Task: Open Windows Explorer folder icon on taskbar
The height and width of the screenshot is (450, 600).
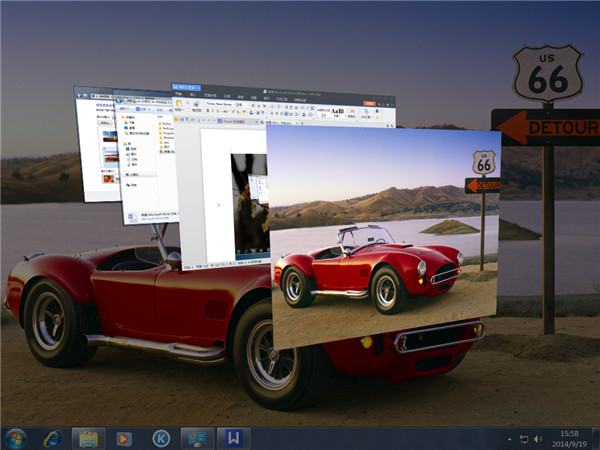Action: click(x=88, y=437)
